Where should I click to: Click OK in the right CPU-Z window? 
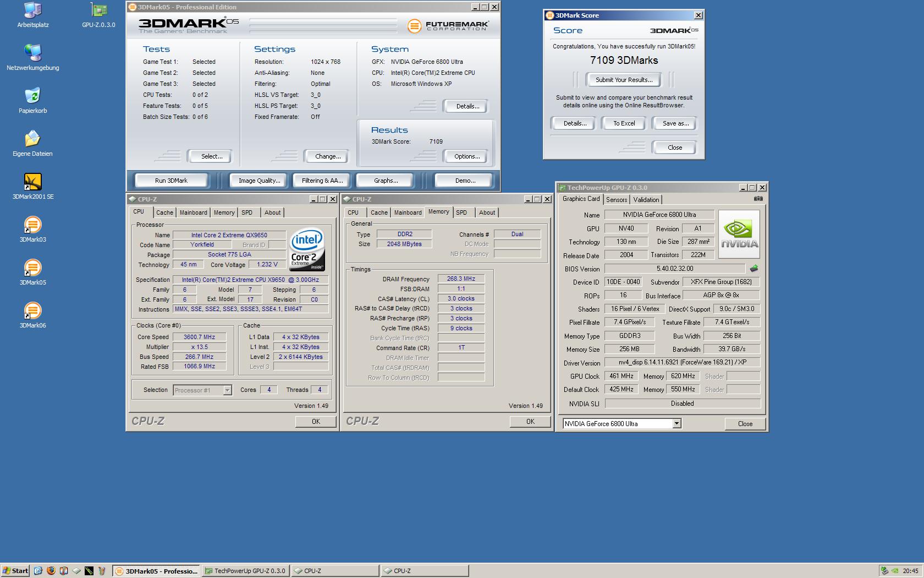click(530, 421)
